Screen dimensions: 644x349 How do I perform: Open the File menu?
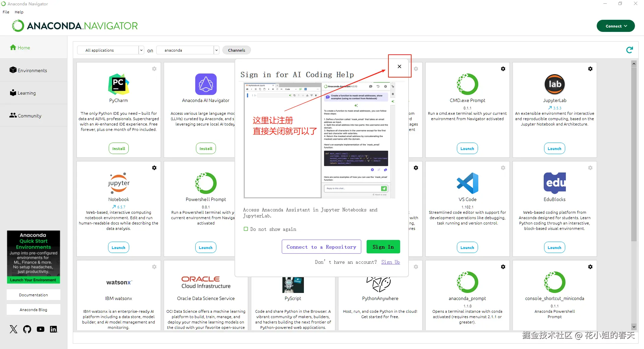(6, 12)
